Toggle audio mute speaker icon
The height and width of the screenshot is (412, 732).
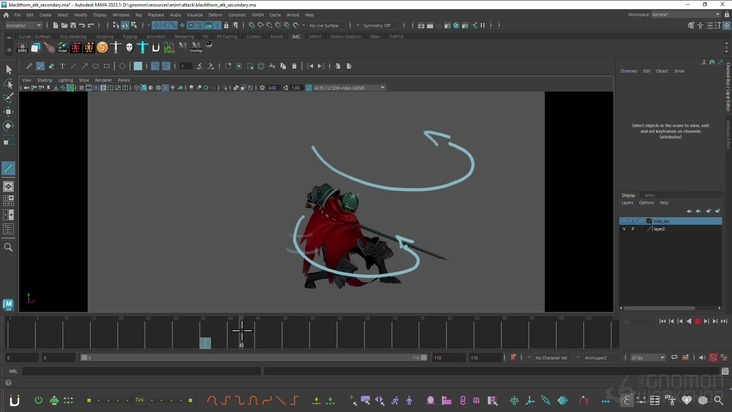(702, 358)
